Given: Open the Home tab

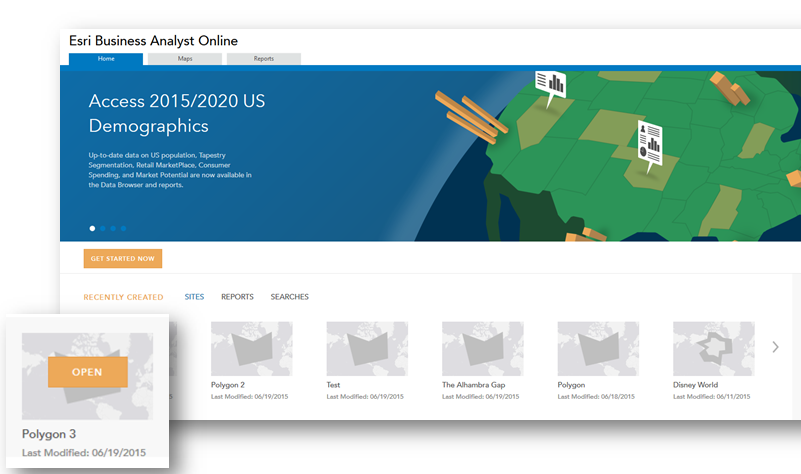Looking at the screenshot, I should pyautogui.click(x=106, y=59).
